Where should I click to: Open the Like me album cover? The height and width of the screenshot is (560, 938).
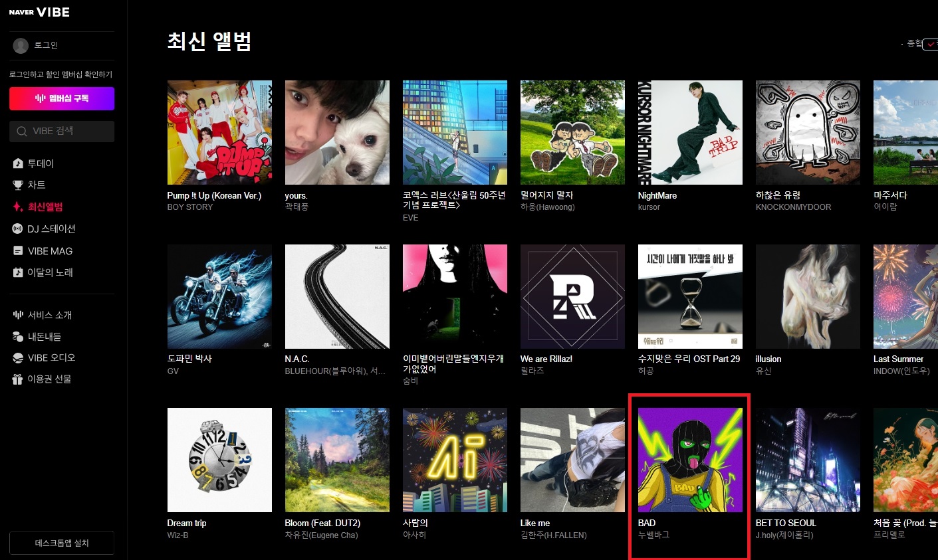[x=572, y=460]
